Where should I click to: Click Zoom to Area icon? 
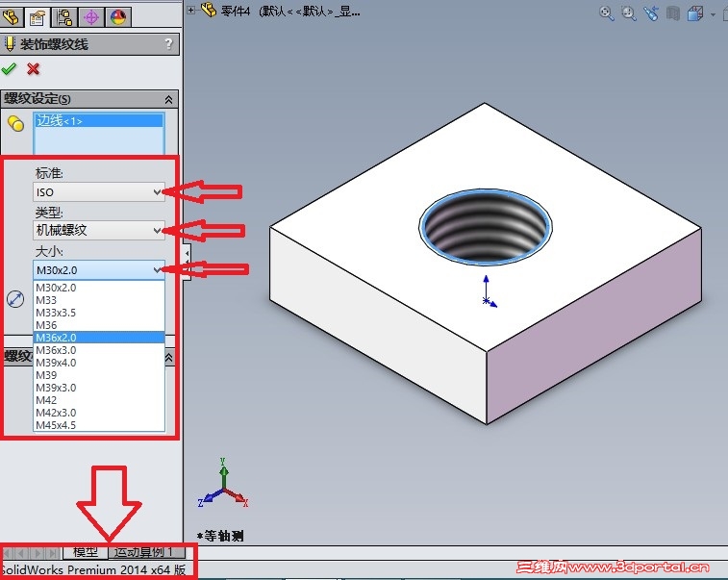(x=629, y=13)
